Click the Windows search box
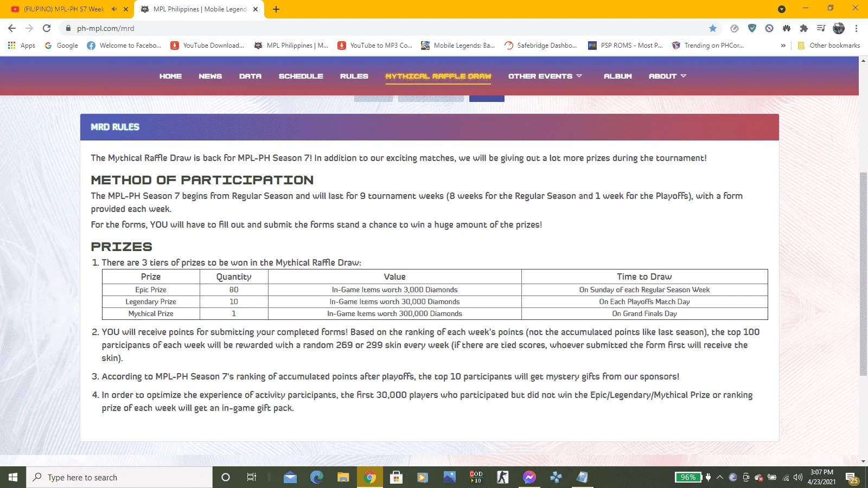 [119, 477]
